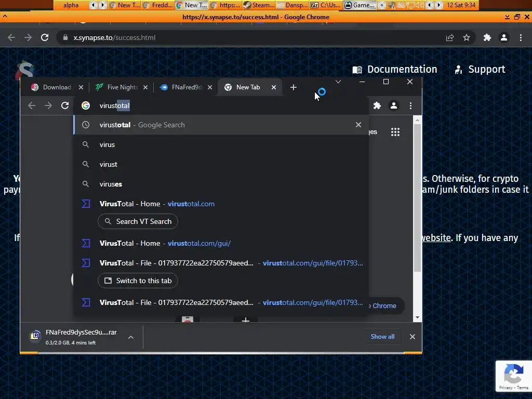Screen dimensions: 532x399
Task: Open three-dot menu in synapse window
Action: (x=521, y=37)
